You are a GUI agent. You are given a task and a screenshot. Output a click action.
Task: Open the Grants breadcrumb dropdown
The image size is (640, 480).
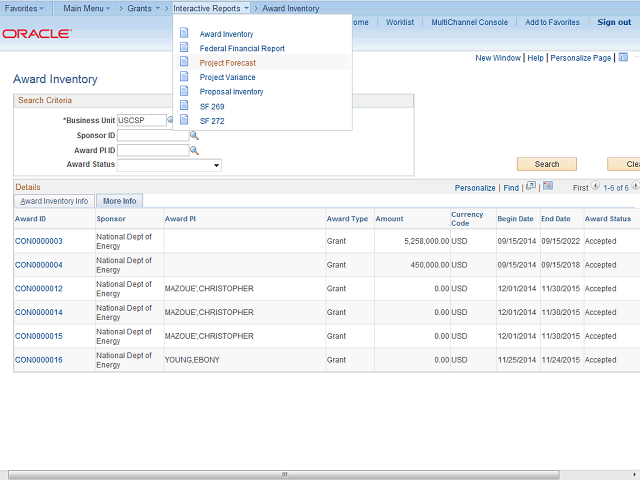143,8
